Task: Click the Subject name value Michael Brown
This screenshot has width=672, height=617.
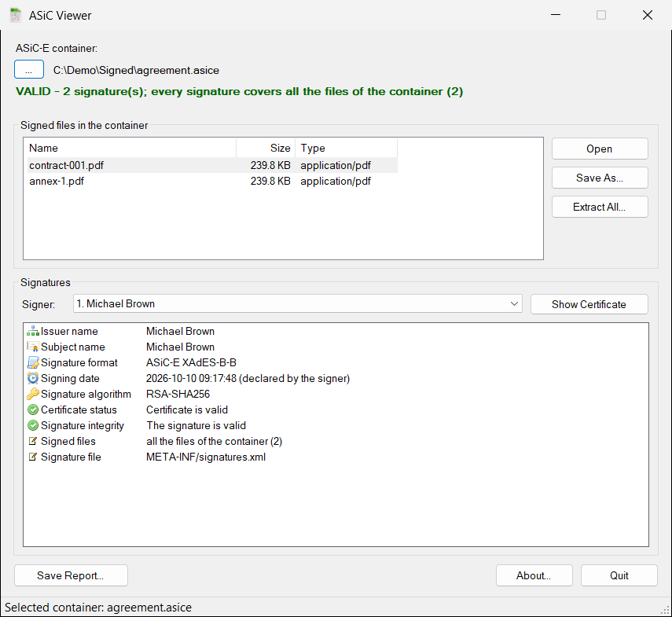Action: pyautogui.click(x=180, y=347)
